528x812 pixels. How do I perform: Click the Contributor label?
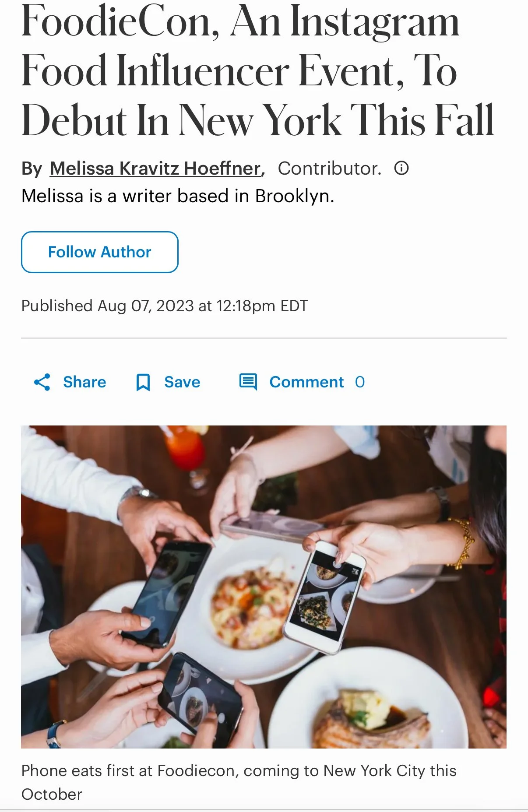pos(329,169)
